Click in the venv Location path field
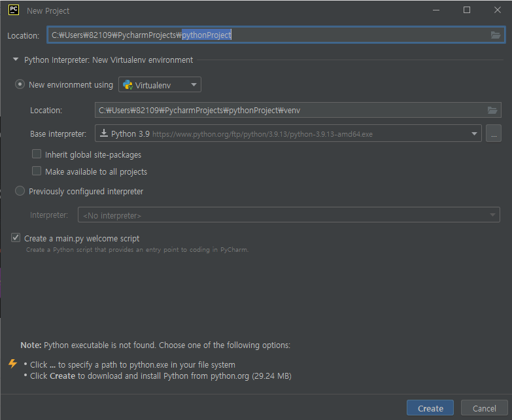The width and height of the screenshot is (512, 420). coord(298,110)
